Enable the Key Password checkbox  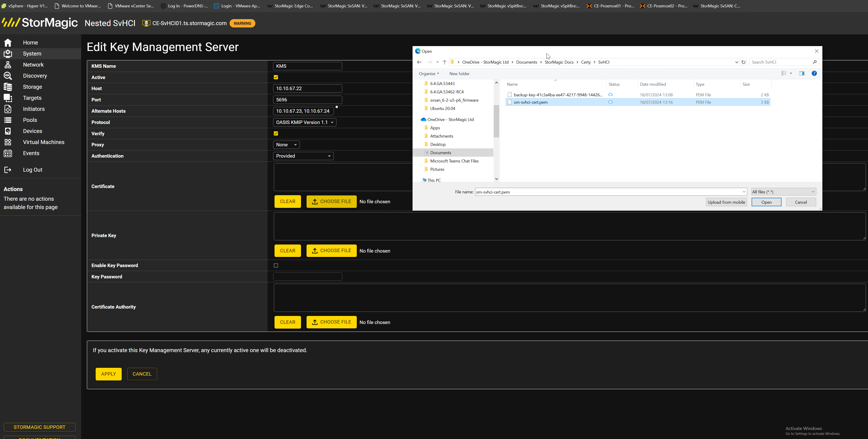(x=276, y=265)
